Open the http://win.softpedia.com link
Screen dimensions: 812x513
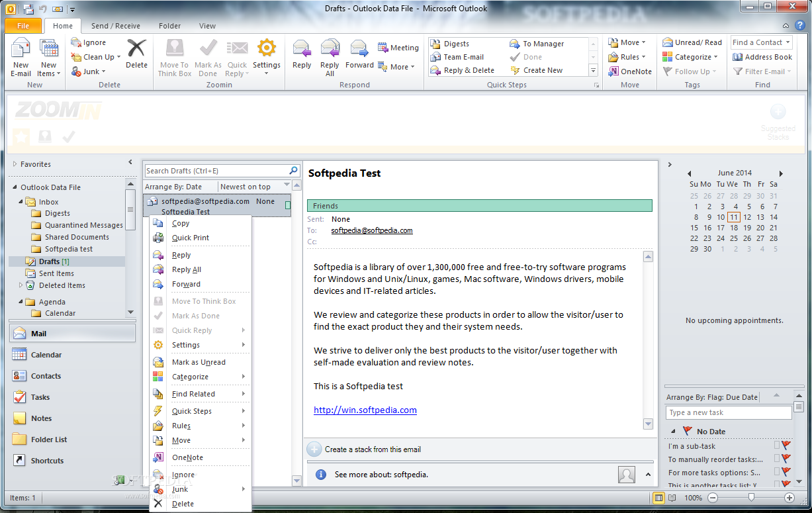(x=365, y=410)
